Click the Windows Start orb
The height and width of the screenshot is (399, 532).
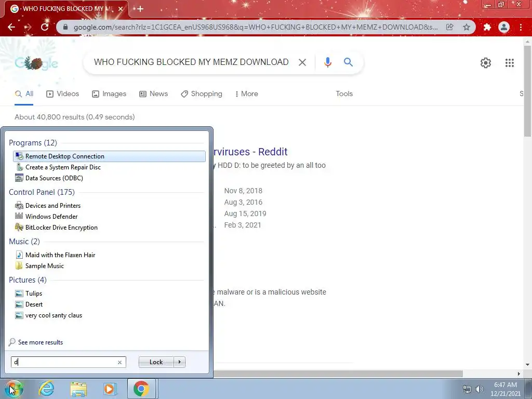pyautogui.click(x=14, y=389)
